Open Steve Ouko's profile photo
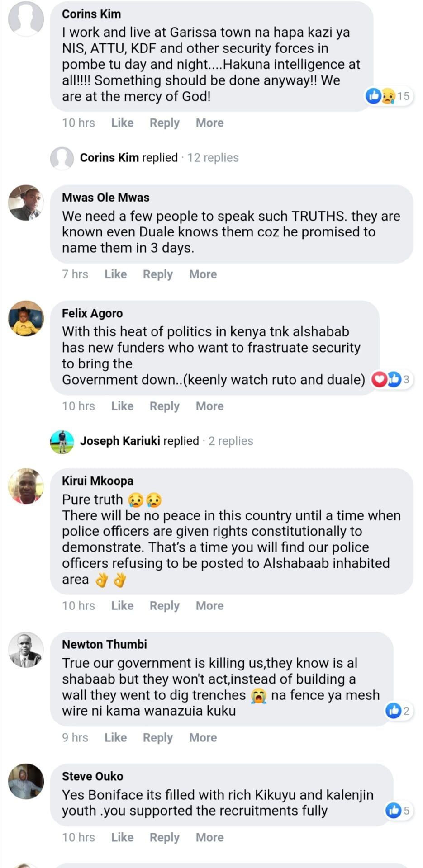423x868 pixels. 26,781
